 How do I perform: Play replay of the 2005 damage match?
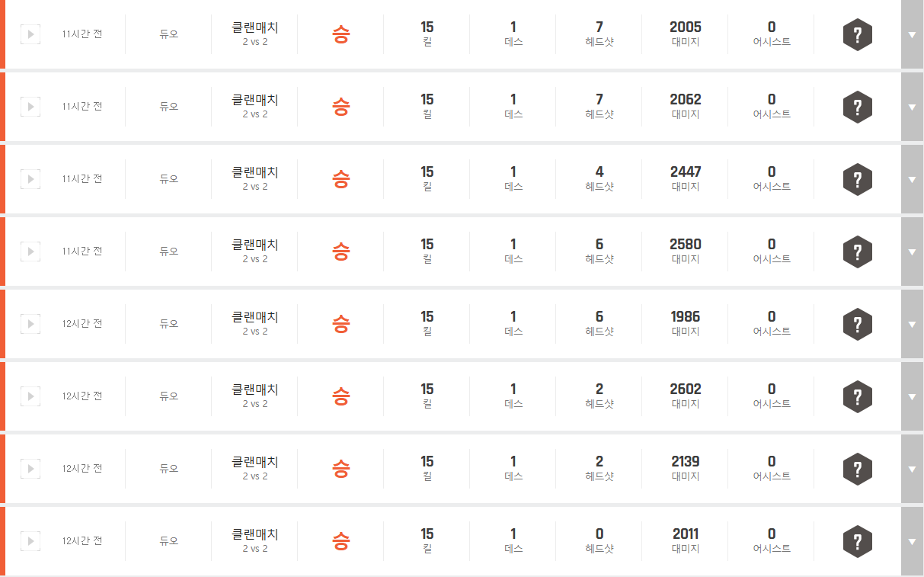pos(30,34)
